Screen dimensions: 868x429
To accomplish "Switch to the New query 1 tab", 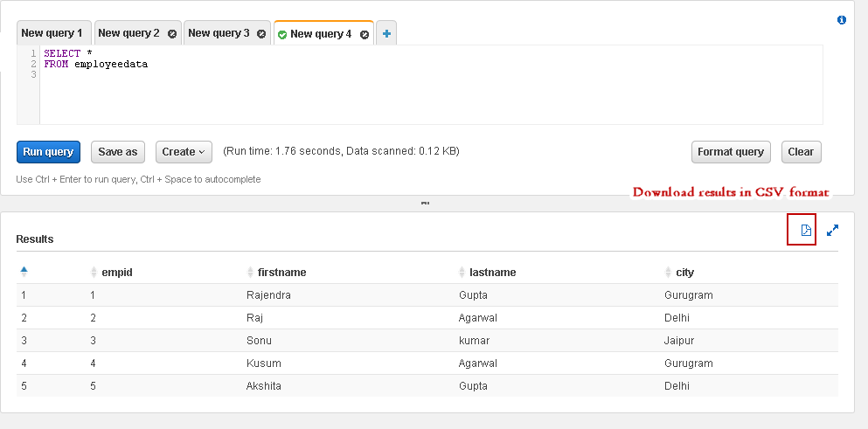I will coord(52,33).
